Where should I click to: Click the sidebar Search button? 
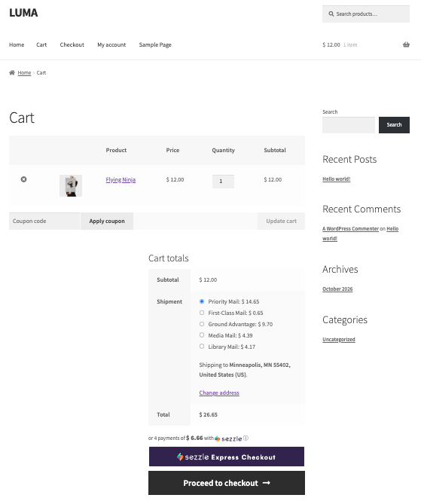(x=394, y=125)
